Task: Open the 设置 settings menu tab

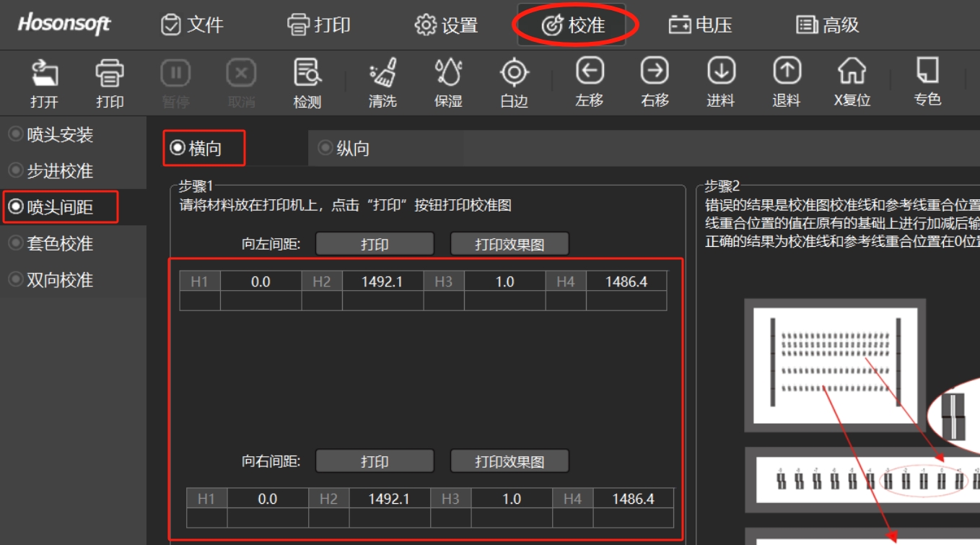Action: click(447, 25)
